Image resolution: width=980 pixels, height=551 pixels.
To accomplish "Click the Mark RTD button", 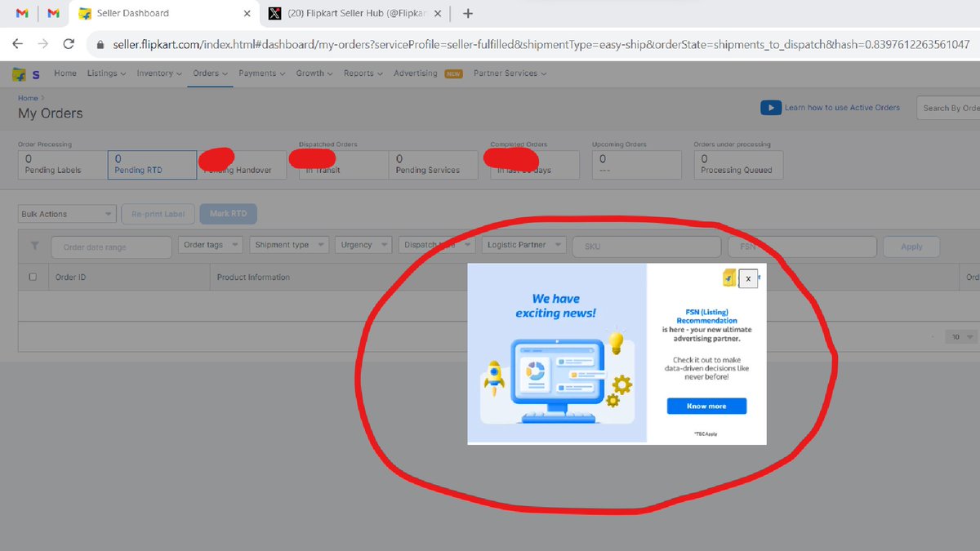I will (229, 214).
